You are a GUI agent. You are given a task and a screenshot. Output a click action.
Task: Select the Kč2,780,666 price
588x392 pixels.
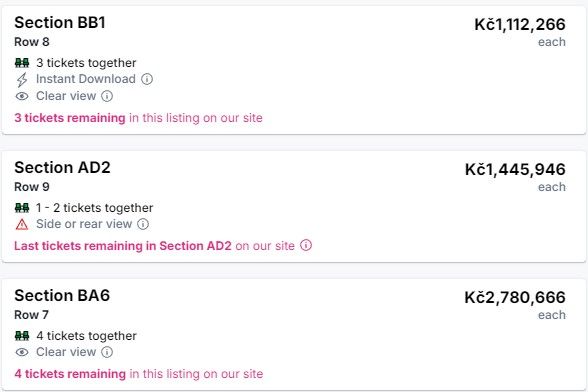[x=515, y=297]
